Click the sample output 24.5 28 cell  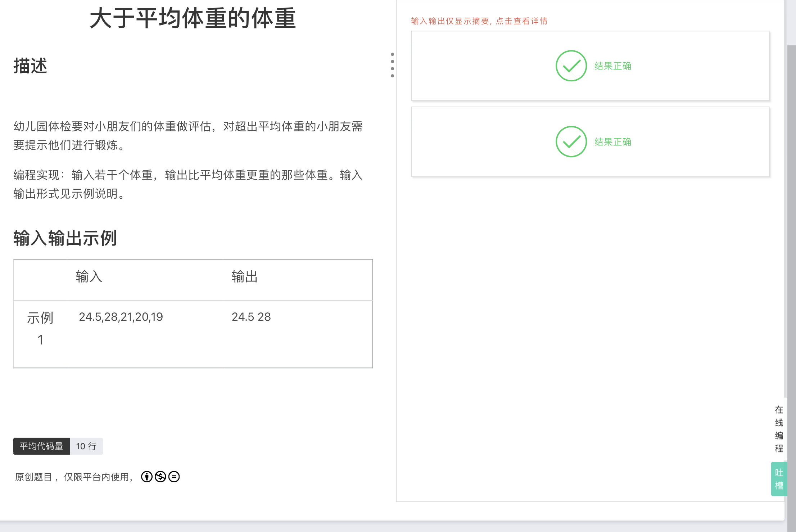coord(251,317)
